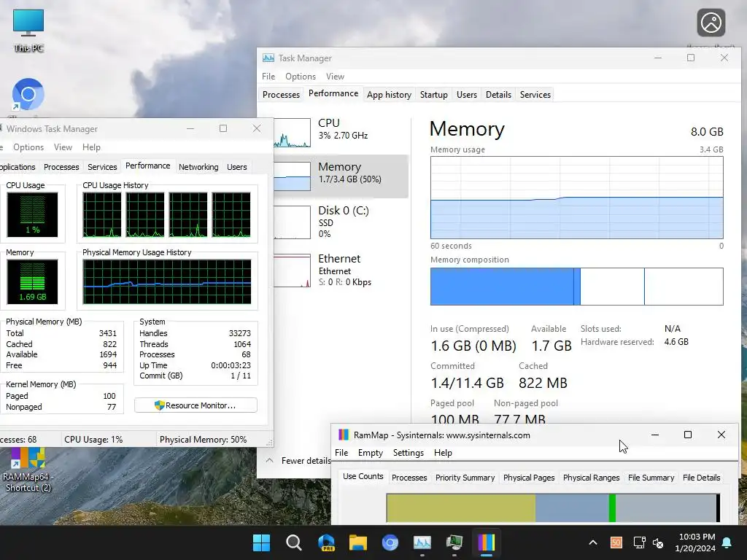Open network status tray icon
The width and height of the screenshot is (747, 560).
point(639,542)
